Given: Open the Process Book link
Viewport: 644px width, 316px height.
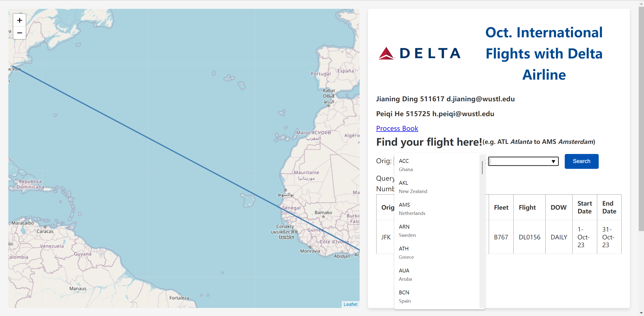Looking at the screenshot, I should 397,129.
